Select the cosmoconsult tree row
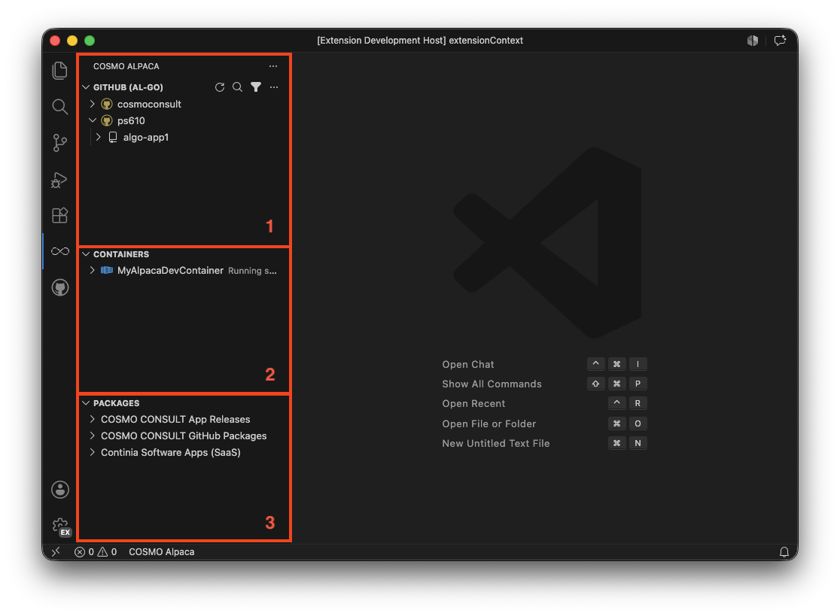 click(x=184, y=104)
